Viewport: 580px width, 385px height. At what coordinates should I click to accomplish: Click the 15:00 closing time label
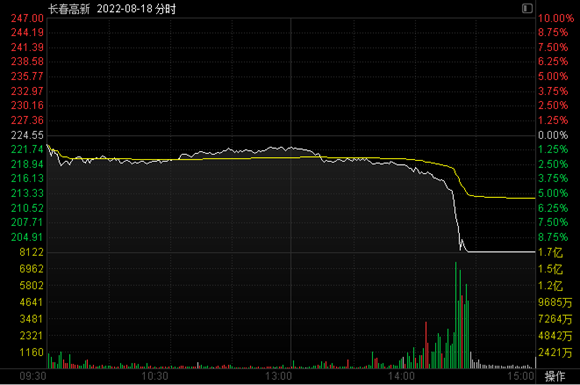coord(521,376)
